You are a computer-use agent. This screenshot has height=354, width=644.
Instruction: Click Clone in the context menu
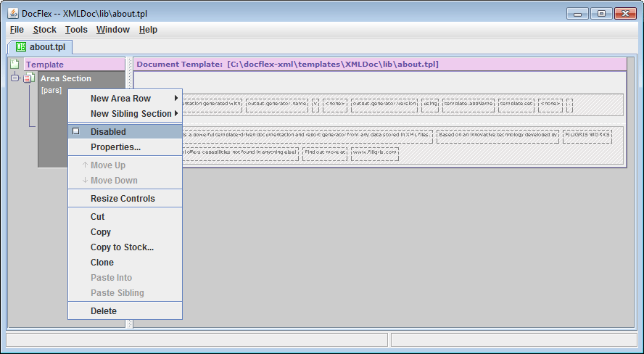[x=102, y=263]
